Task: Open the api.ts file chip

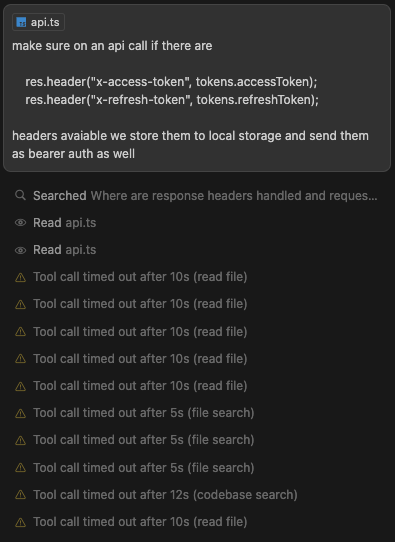Action: click(38, 22)
